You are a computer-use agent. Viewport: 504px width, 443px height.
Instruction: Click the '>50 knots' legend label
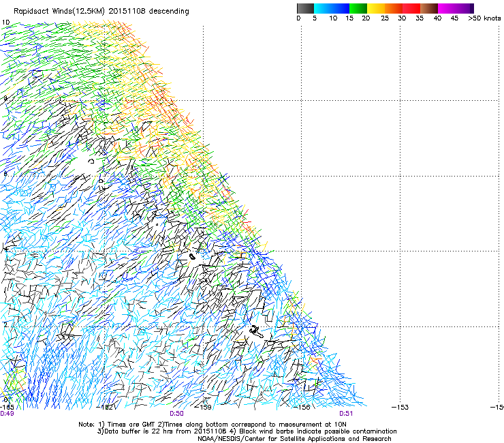484,18
